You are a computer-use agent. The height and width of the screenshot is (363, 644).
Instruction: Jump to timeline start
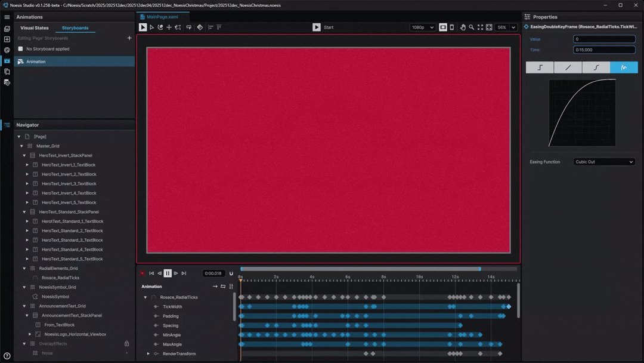click(x=151, y=273)
